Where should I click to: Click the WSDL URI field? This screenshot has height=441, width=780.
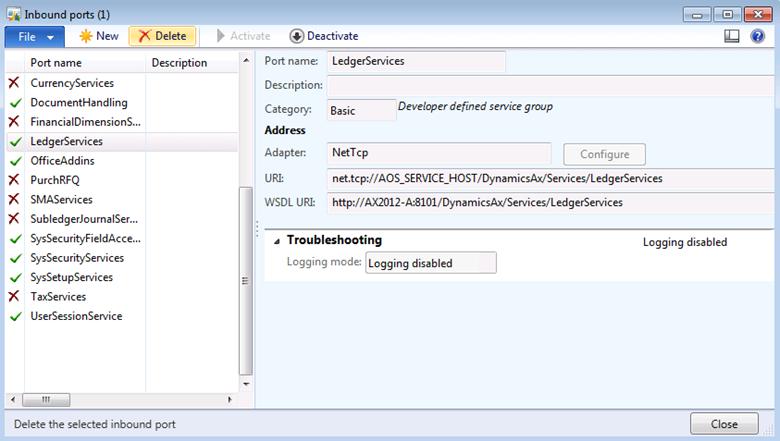tap(551, 202)
